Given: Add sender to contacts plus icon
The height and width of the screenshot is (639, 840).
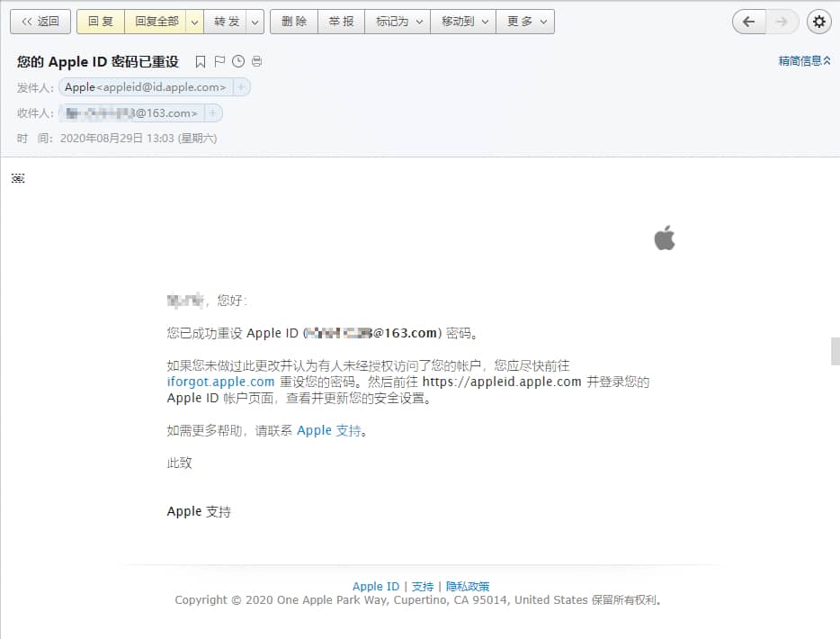Looking at the screenshot, I should click(x=241, y=86).
